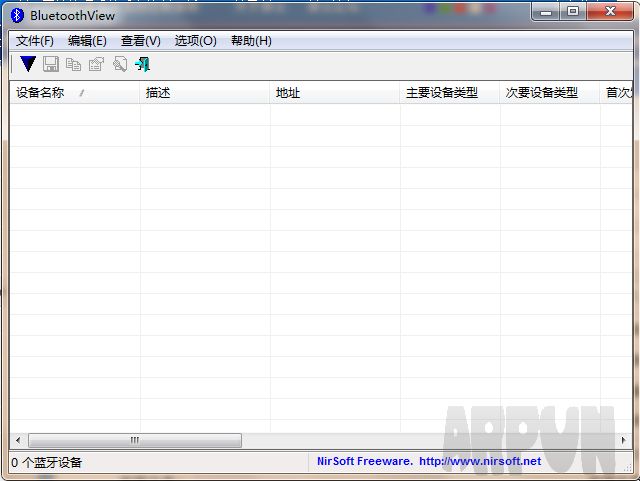Screen dimensions: 640x481
Task: Close the BluetoothView window
Action: [610, 11]
